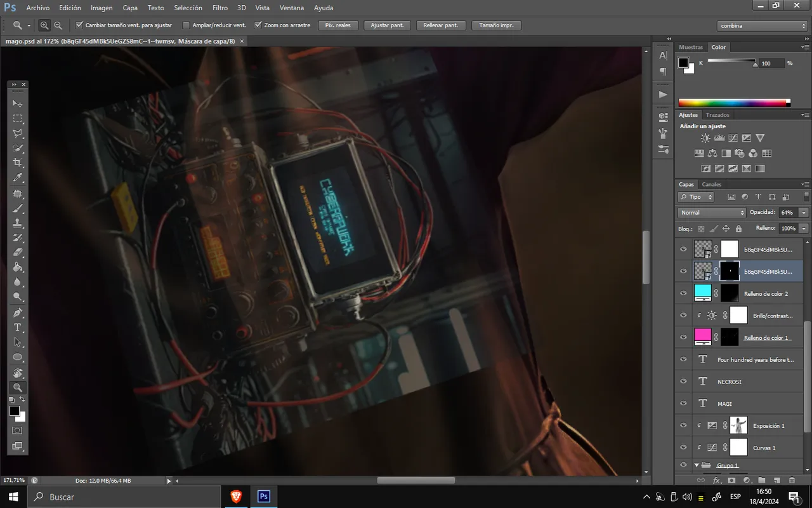
Task: Select the History Brush tool
Action: [x=18, y=238]
